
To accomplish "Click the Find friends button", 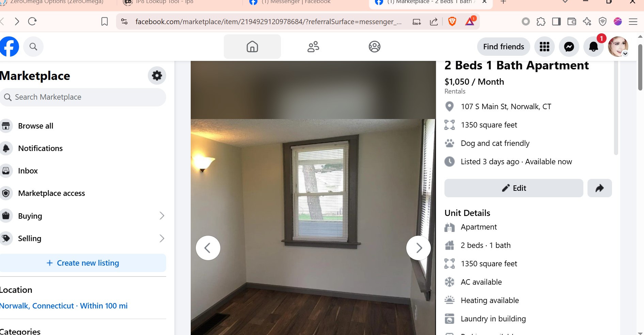I will click(504, 47).
